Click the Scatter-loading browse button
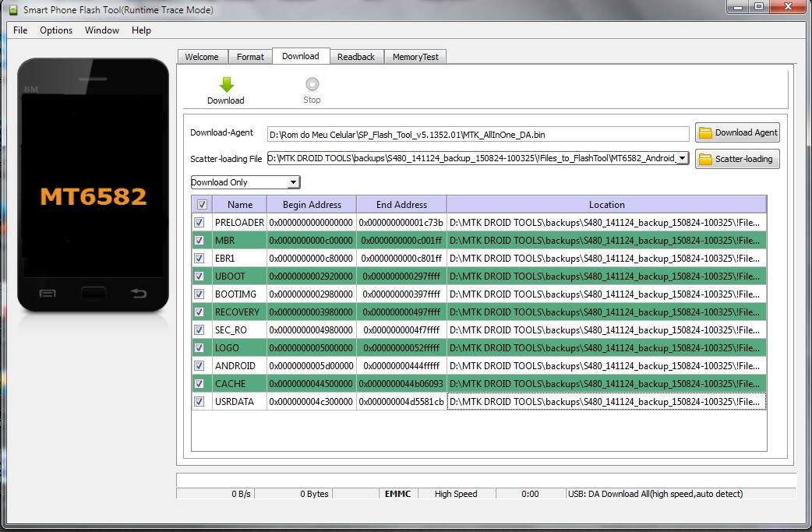The image size is (812, 532). coord(737,159)
